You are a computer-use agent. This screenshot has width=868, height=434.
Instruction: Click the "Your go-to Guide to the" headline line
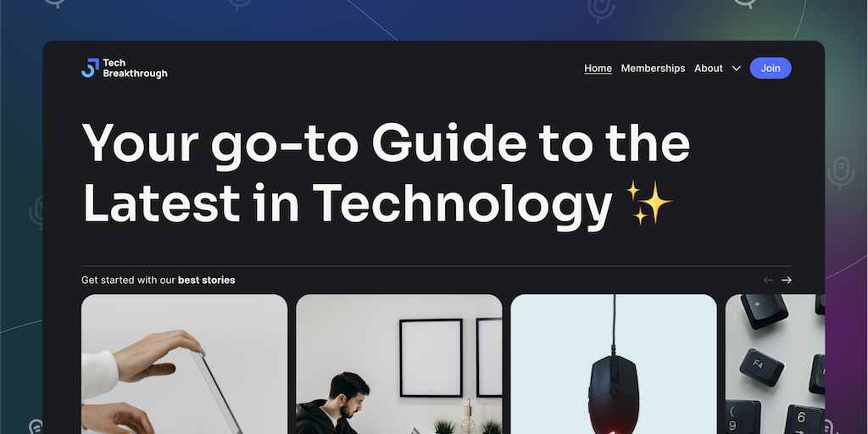[386, 144]
